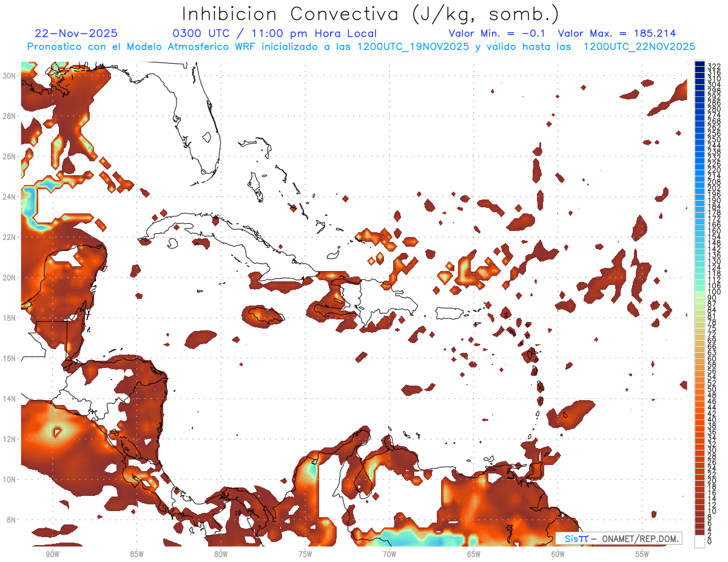This screenshot has width=728, height=562.
Task: Click the "322" label on the color scale
Action: 713,66
